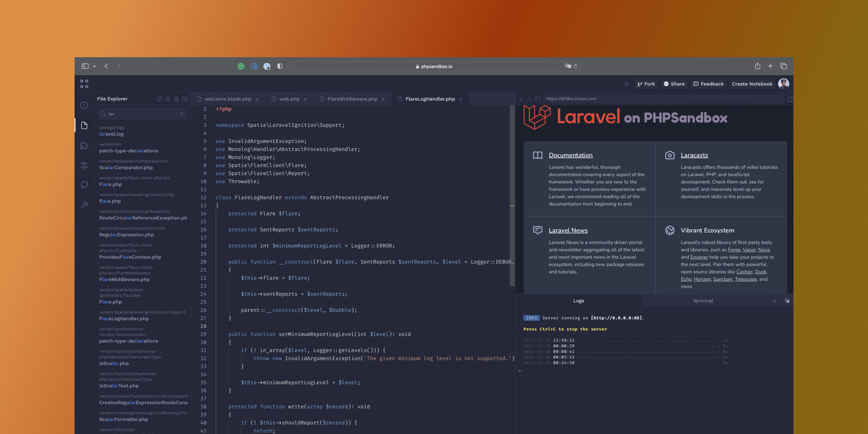Follow the Forge link
This screenshot has height=434, width=868.
(734, 250)
